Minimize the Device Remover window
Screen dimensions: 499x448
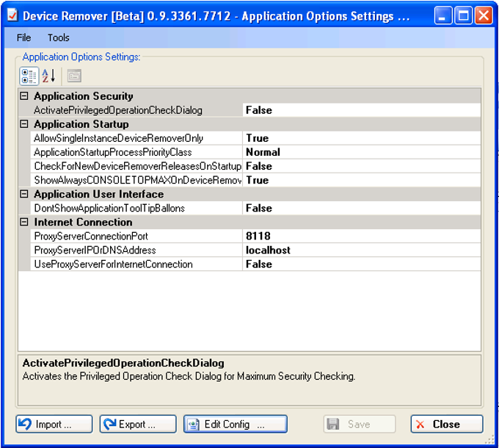pos(442,15)
